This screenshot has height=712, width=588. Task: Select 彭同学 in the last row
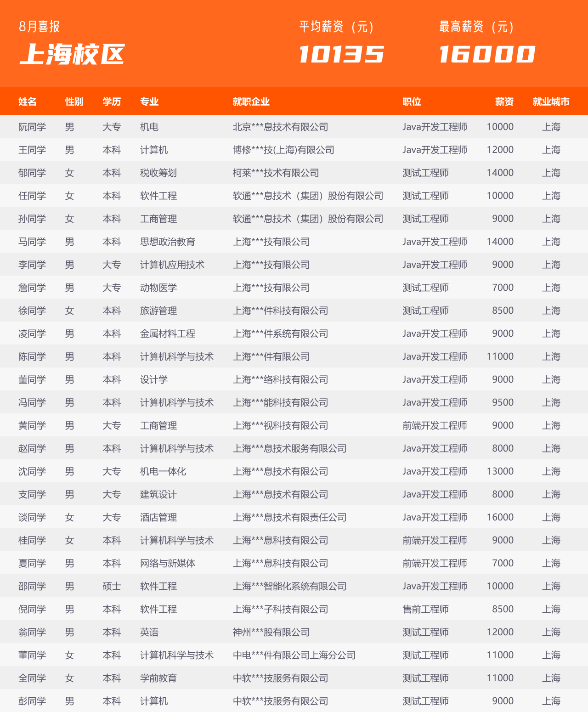point(32,701)
